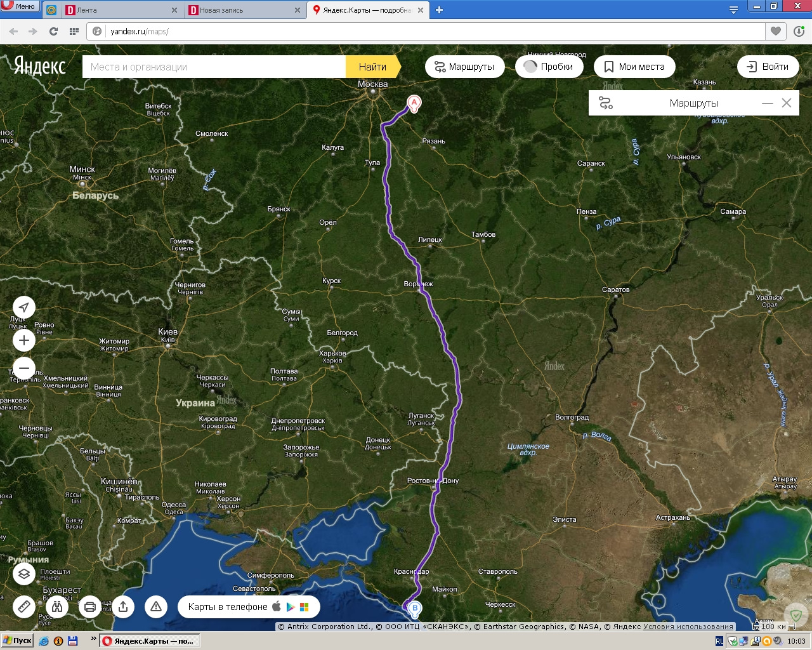Click the Воронеж city label
Image resolution: width=812 pixels, height=650 pixels.
(x=418, y=284)
